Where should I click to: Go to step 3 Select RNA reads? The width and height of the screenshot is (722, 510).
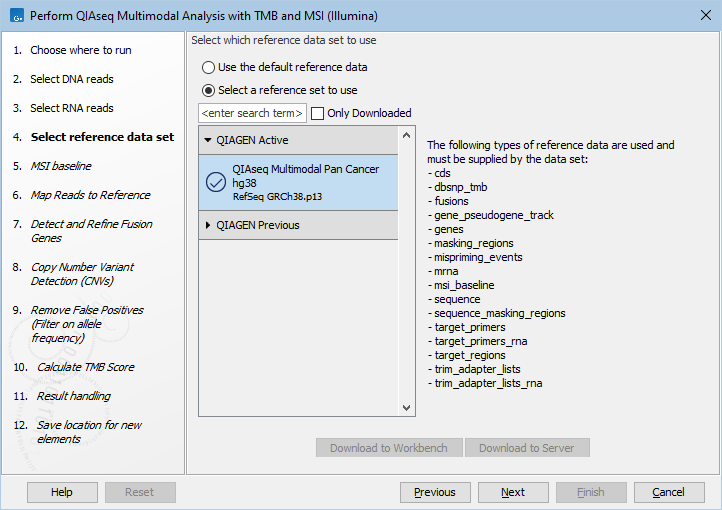click(x=72, y=108)
